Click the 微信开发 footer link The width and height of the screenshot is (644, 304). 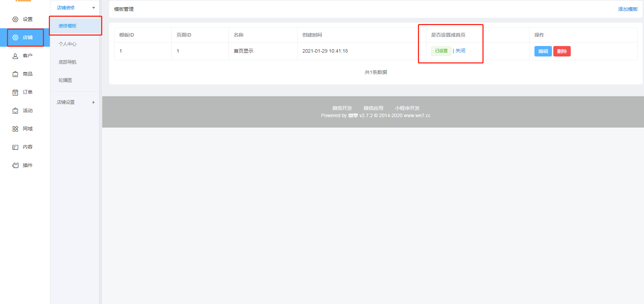pyautogui.click(x=342, y=108)
